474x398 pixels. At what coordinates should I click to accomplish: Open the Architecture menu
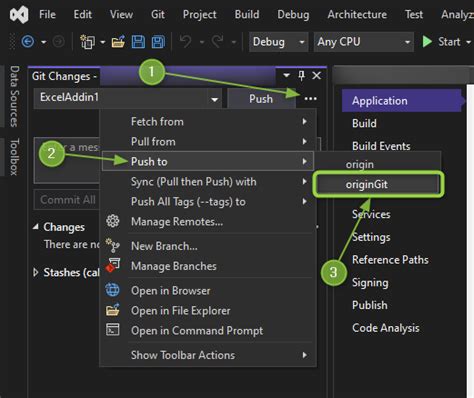(x=357, y=15)
